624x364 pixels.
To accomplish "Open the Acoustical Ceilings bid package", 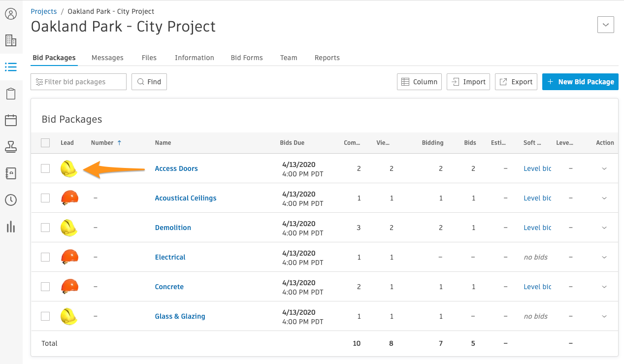I will 186,198.
